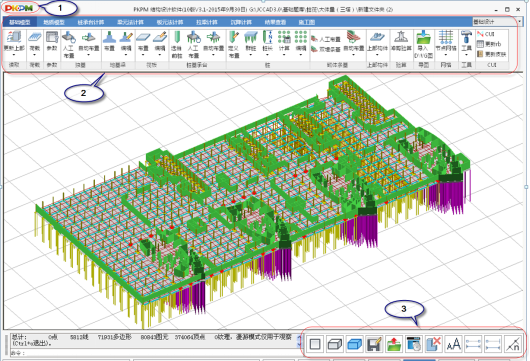Click the solid blue box shaded view icon
This screenshot has height=361, width=530.
click(x=355, y=344)
